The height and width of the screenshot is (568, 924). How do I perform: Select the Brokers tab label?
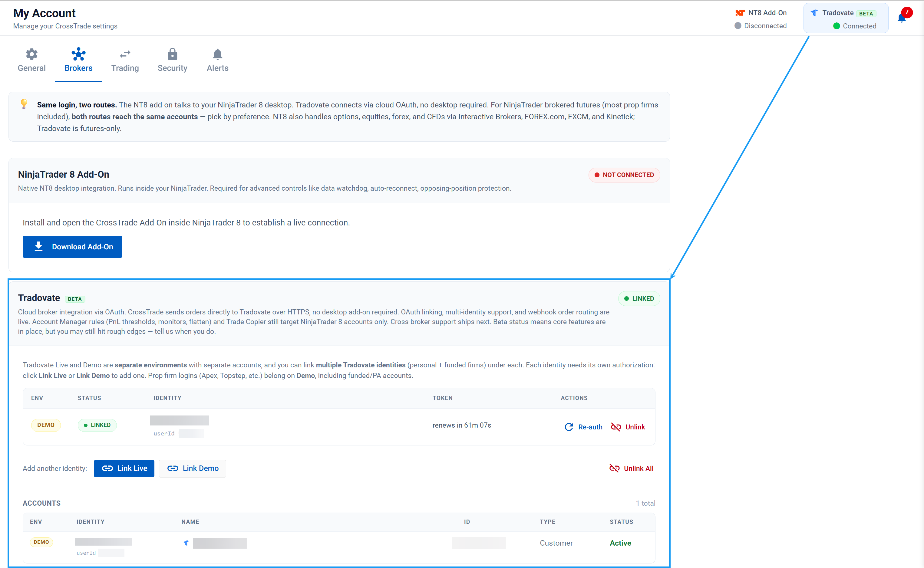tap(78, 68)
